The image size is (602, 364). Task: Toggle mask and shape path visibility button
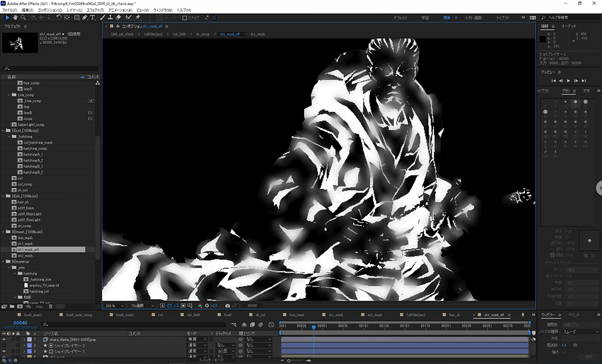[x=176, y=306]
